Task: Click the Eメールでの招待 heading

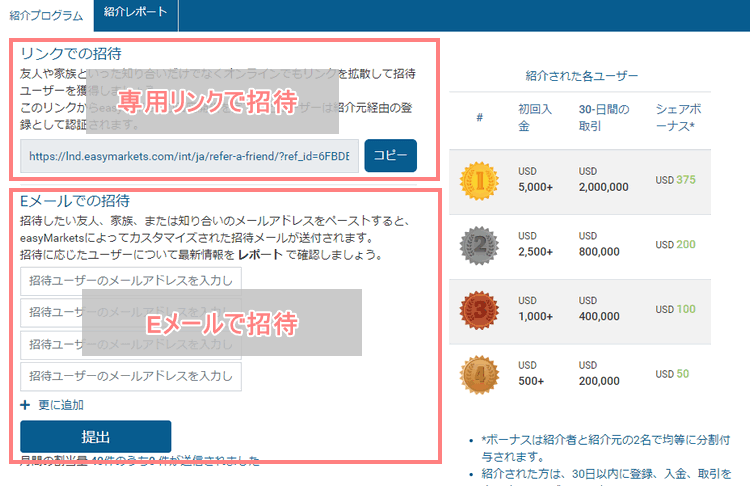Action: tap(75, 201)
